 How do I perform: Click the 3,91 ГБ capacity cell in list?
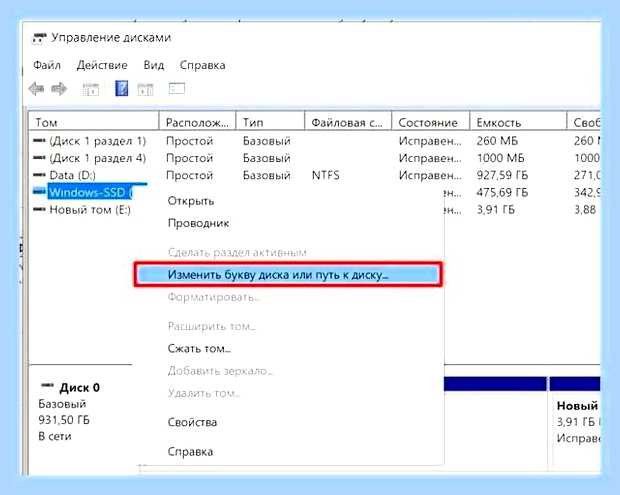pos(496,210)
